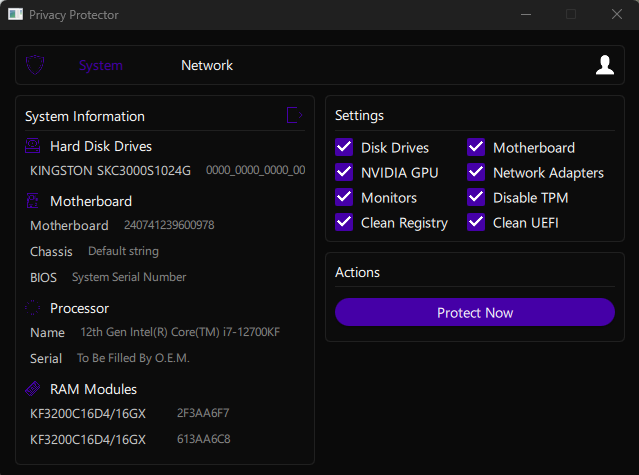Toggle the NVIDIA GPU checkbox
Image resolution: width=639 pixels, height=475 pixels.
[344, 172]
